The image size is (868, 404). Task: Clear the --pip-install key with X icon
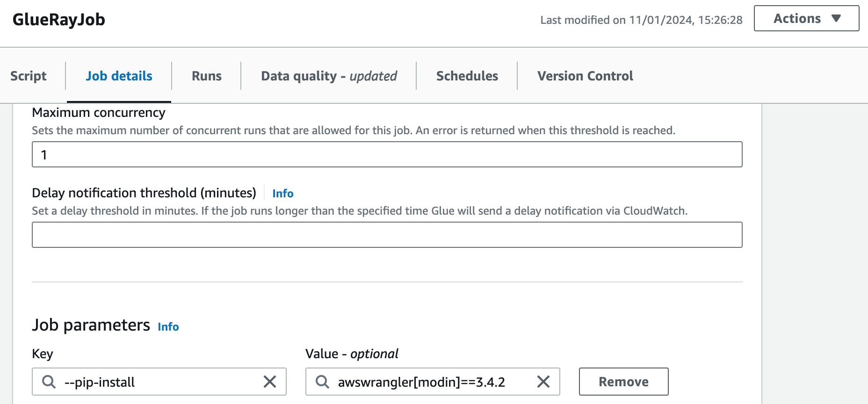point(270,382)
